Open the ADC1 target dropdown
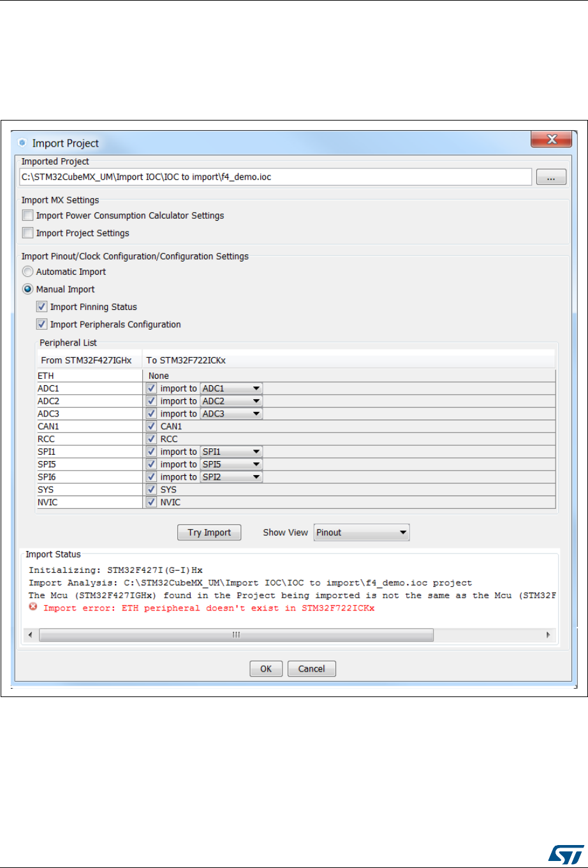This screenshot has height=868, width=588. tap(231, 388)
